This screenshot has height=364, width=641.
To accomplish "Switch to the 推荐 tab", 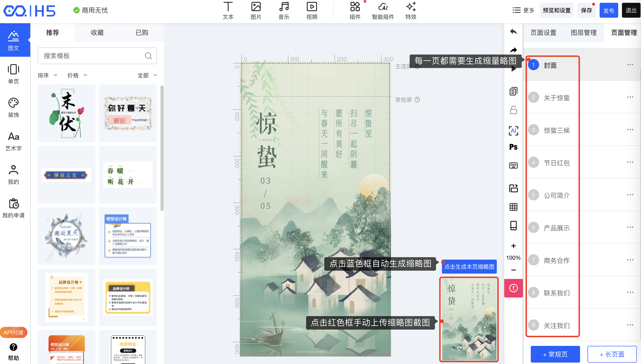I will (53, 33).
